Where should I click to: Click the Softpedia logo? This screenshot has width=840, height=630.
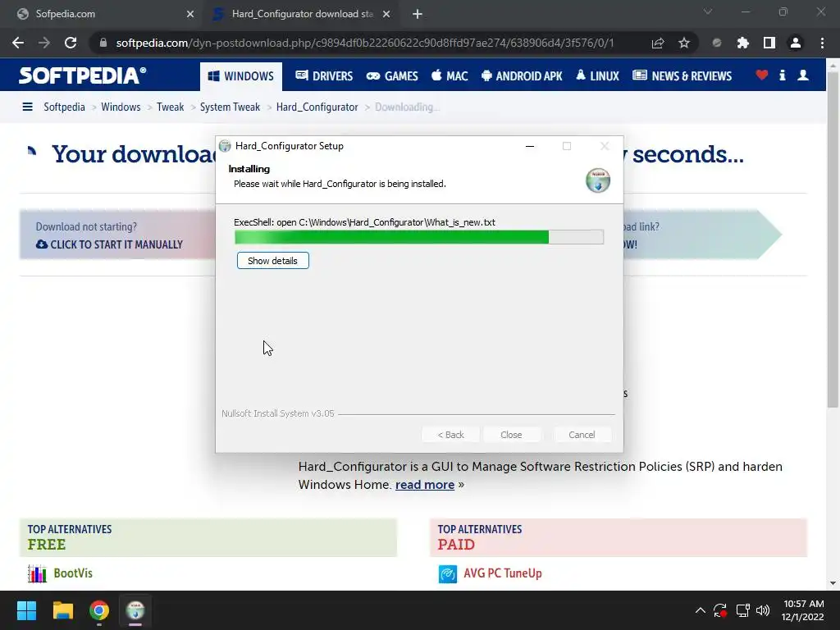[83, 75]
